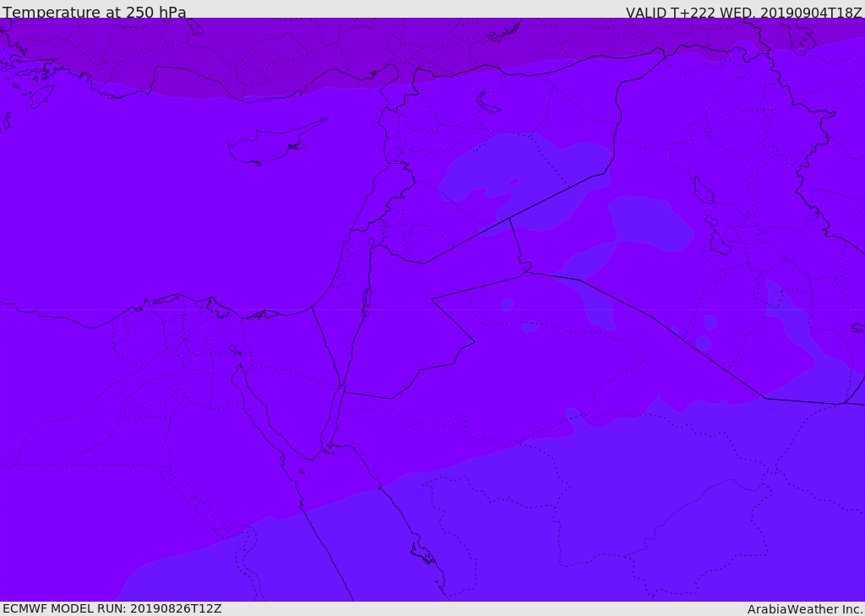The width and height of the screenshot is (865, 616).
Task: Click the 'VALID T+222 WED. 20190904T18Z' label
Action: (x=743, y=12)
